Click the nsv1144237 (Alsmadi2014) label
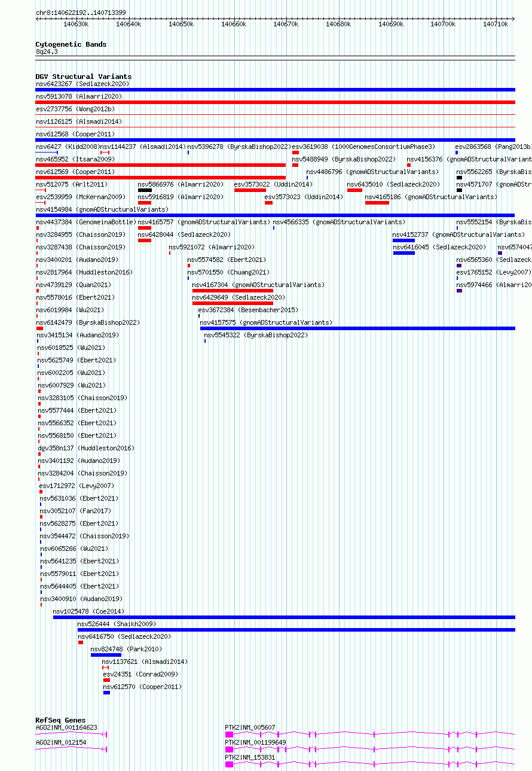532x771 pixels. [142, 147]
